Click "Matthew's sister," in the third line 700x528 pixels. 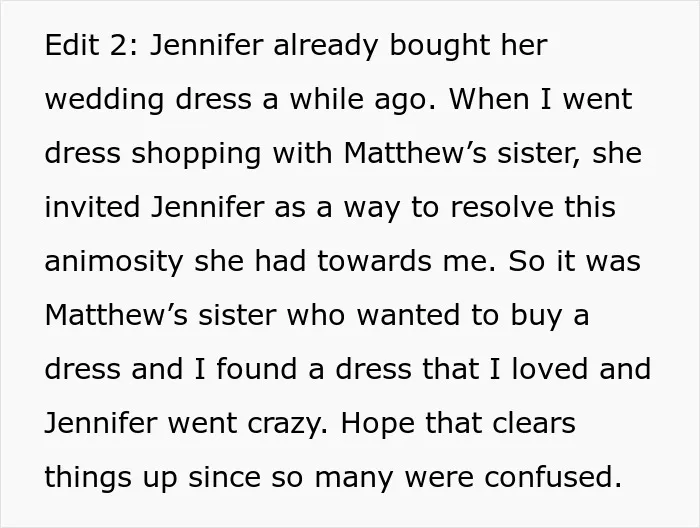(462, 153)
